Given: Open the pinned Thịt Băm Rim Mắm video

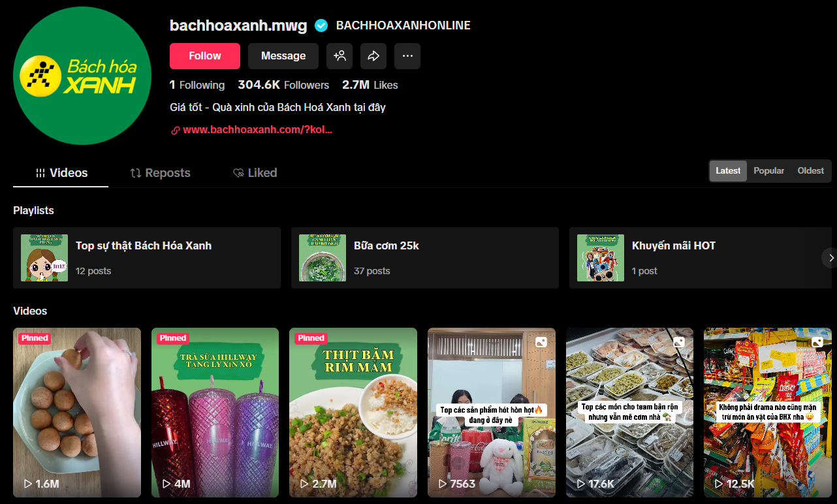Looking at the screenshot, I should (353, 413).
